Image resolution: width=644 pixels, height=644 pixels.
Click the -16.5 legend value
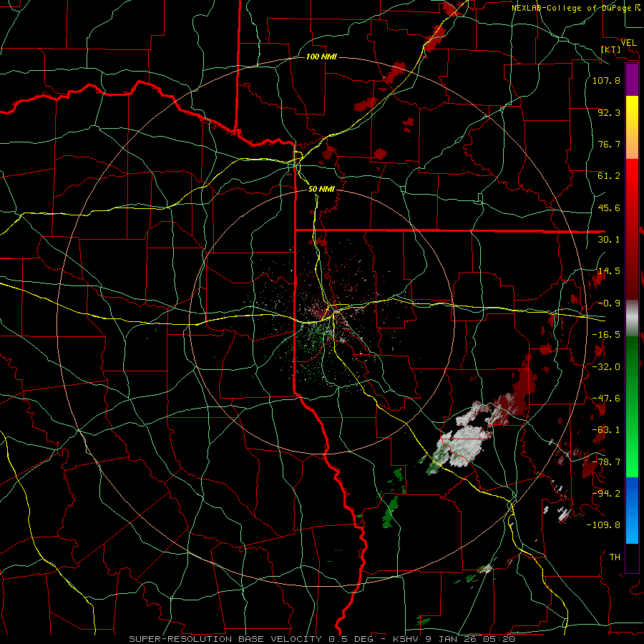pos(606,335)
